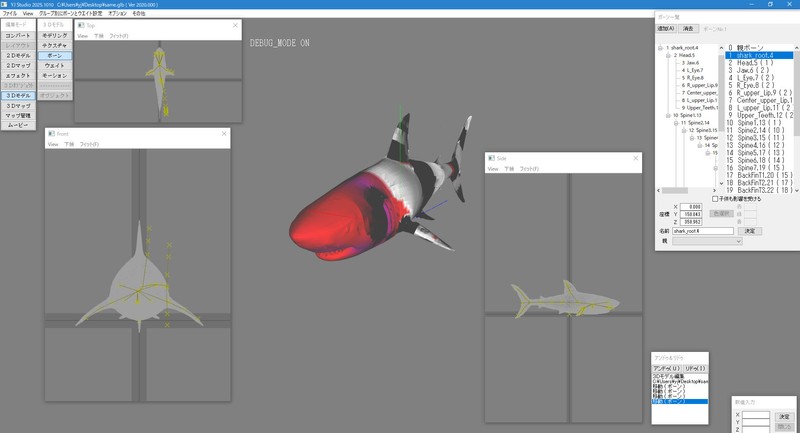Open the ファイル menu
The width and height of the screenshot is (800, 433).
[9, 13]
